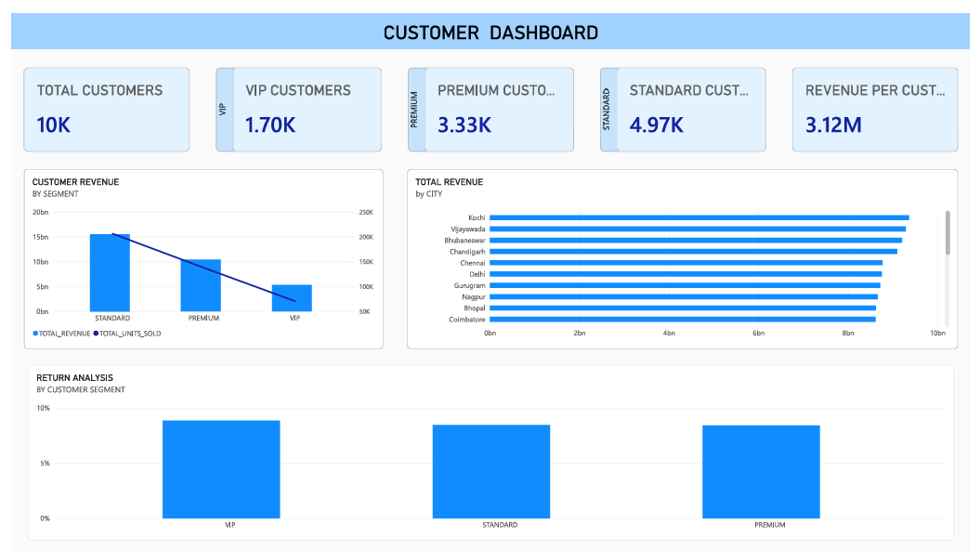The height and width of the screenshot is (551, 980).
Task: Click the Revenue Per Customer 3.12M card
Action: click(x=875, y=110)
